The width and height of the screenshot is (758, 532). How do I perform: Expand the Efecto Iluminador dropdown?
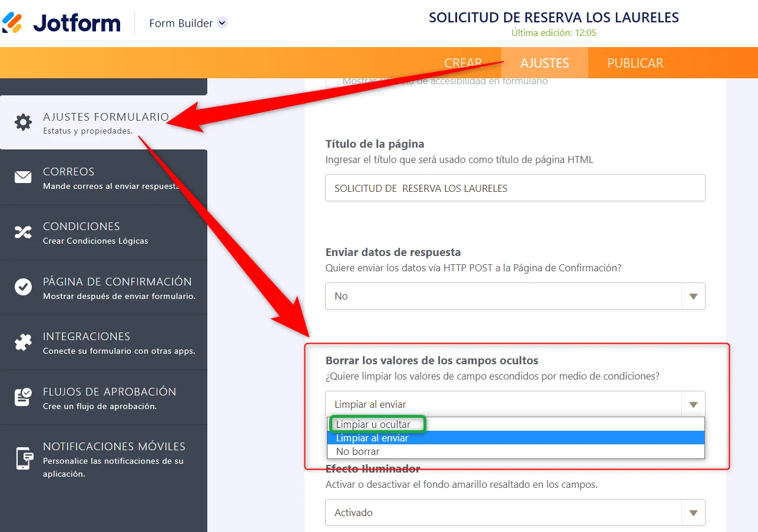coord(694,512)
